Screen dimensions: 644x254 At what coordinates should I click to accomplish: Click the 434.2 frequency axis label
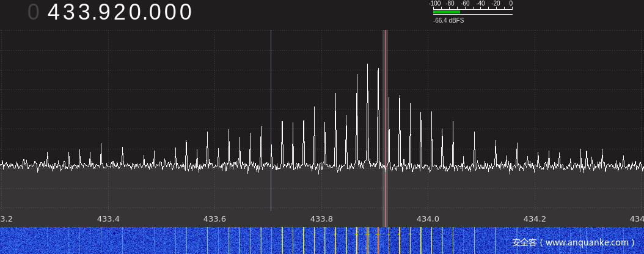tap(535, 219)
